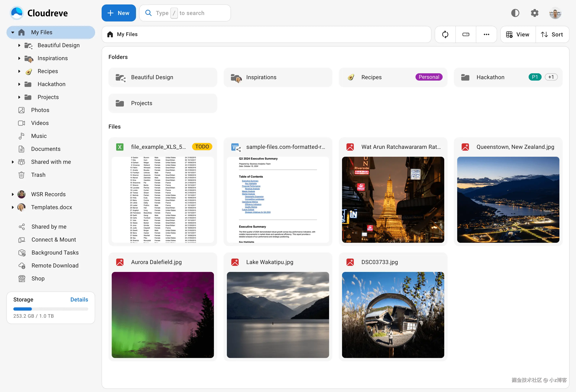Open Trash in the sidebar
This screenshot has width=576, height=392.
tap(38, 175)
